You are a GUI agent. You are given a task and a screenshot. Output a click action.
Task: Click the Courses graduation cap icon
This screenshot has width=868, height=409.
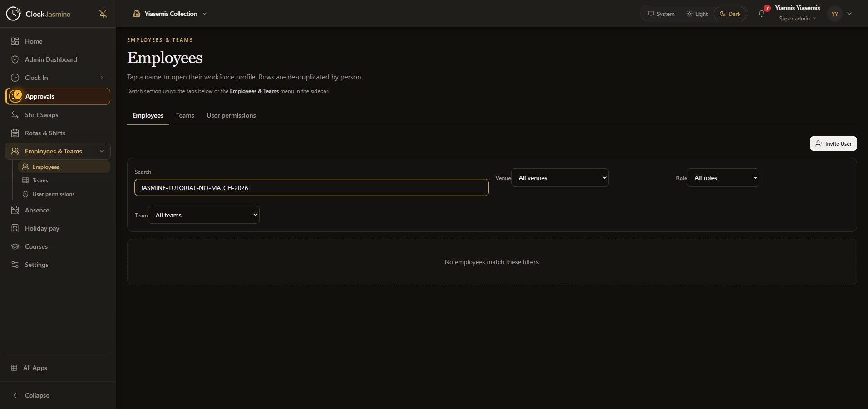pos(15,246)
